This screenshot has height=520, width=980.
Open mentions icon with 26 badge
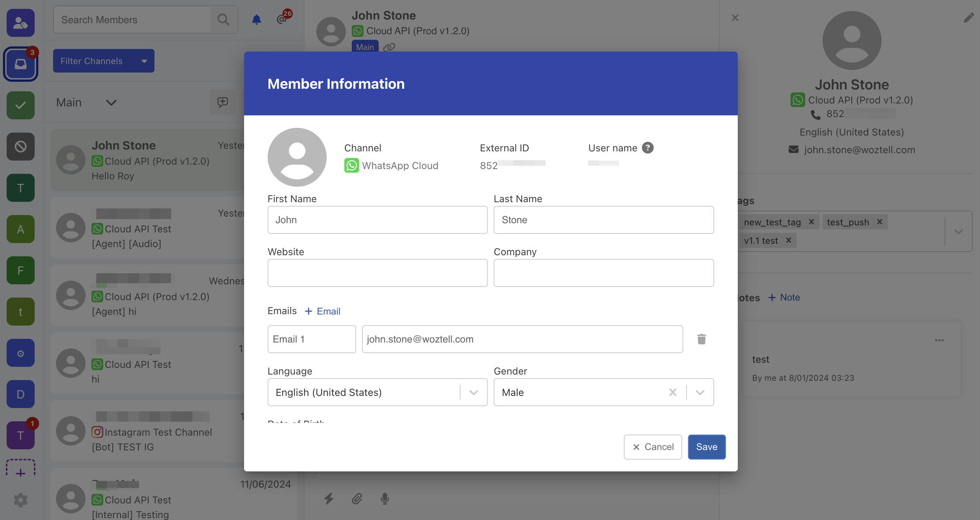[282, 19]
